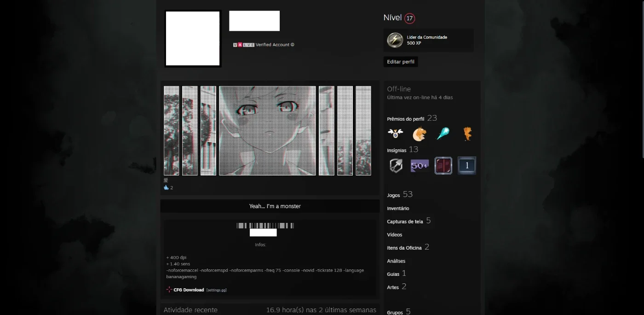
Task: Open the 50+ purple badge
Action: coord(420,165)
